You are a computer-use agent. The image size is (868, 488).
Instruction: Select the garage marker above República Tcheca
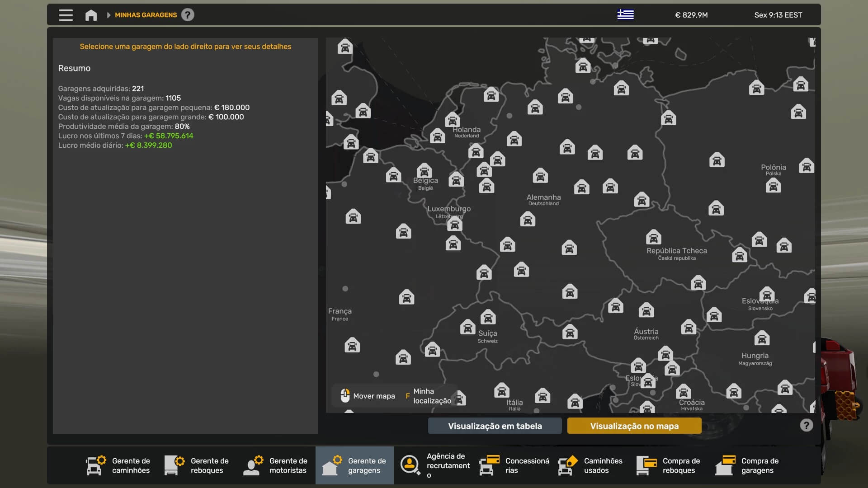coord(653,237)
